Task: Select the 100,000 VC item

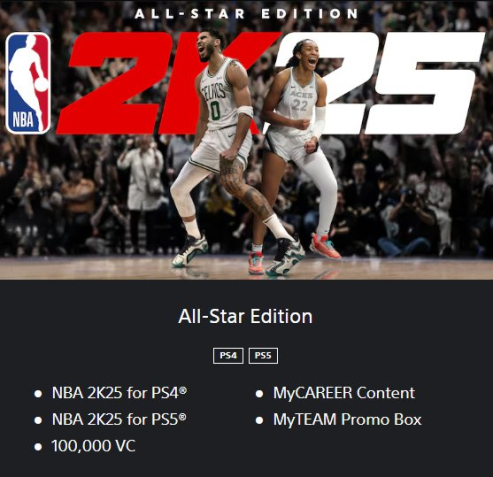Action: 94,446
